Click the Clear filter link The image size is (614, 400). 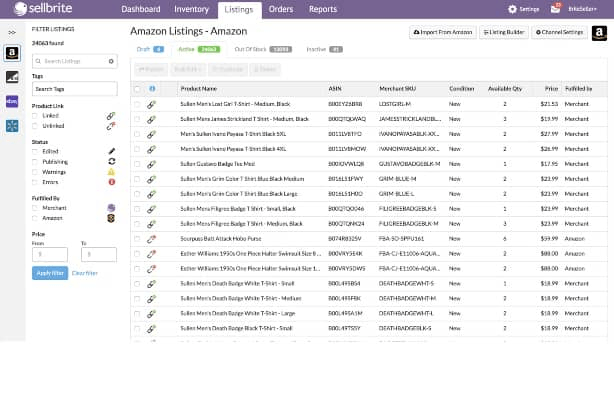pyautogui.click(x=85, y=273)
